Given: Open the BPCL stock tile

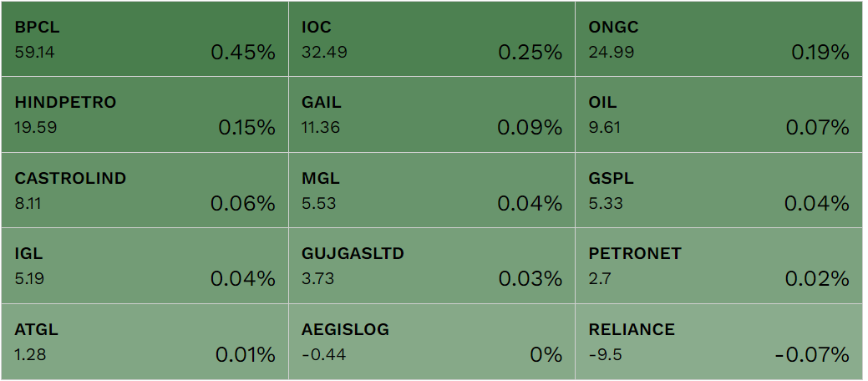Looking at the screenshot, I should coord(145,39).
